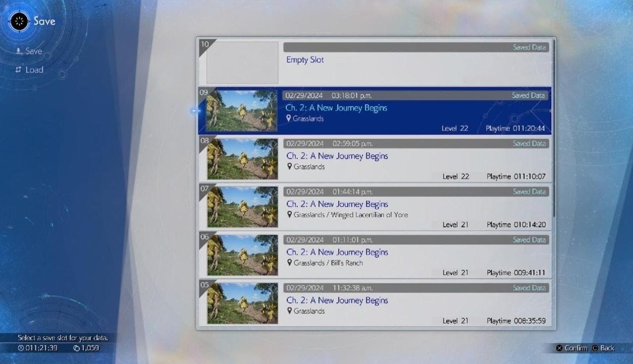Screen dimensions: 633x364
Task: Select the Save menu option
Action: pyautogui.click(x=29, y=51)
